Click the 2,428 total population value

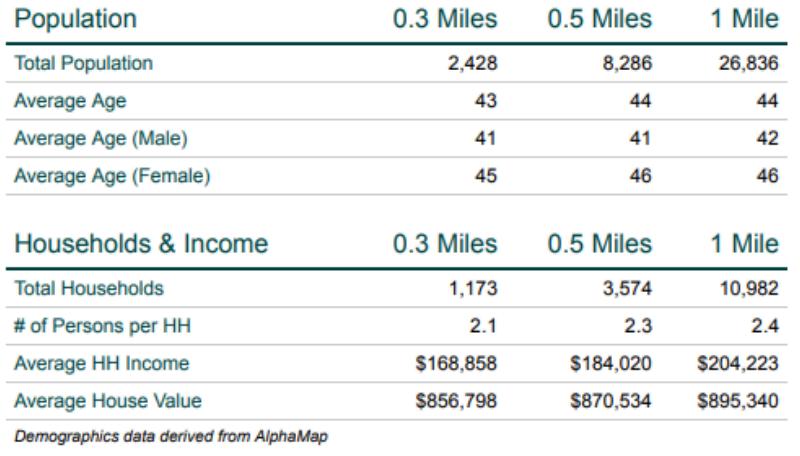[472, 63]
